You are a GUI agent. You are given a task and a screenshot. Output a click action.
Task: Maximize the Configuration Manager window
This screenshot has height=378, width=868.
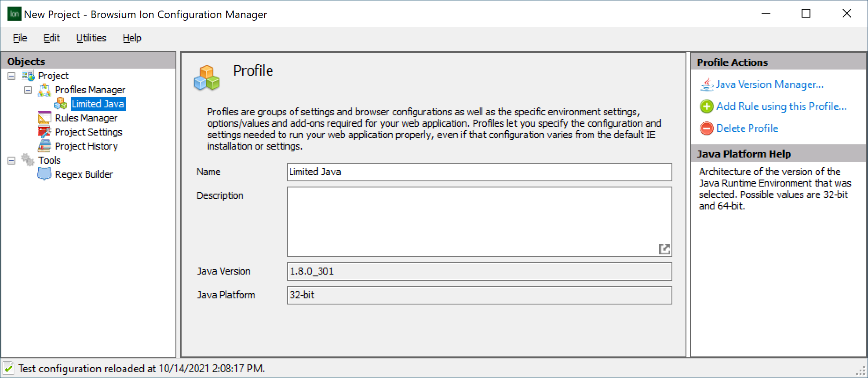806,14
